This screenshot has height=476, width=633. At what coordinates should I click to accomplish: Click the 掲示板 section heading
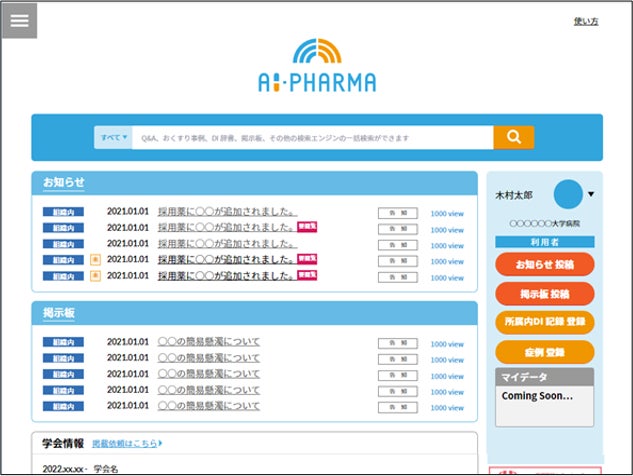(x=59, y=313)
